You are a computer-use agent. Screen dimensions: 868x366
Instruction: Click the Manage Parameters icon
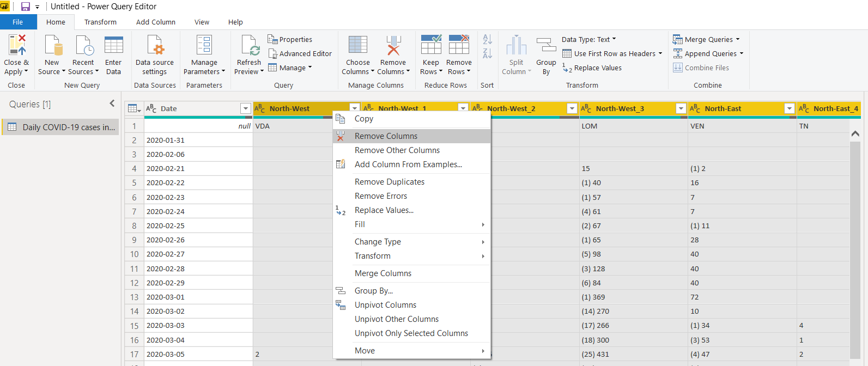coord(204,45)
